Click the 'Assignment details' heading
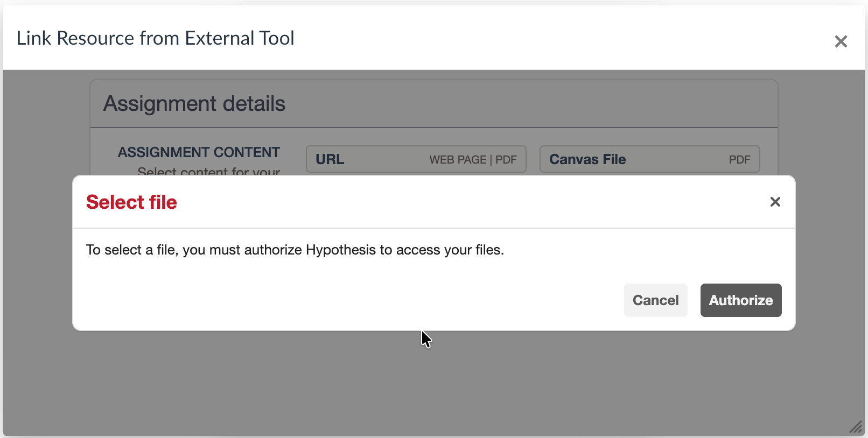 point(194,103)
